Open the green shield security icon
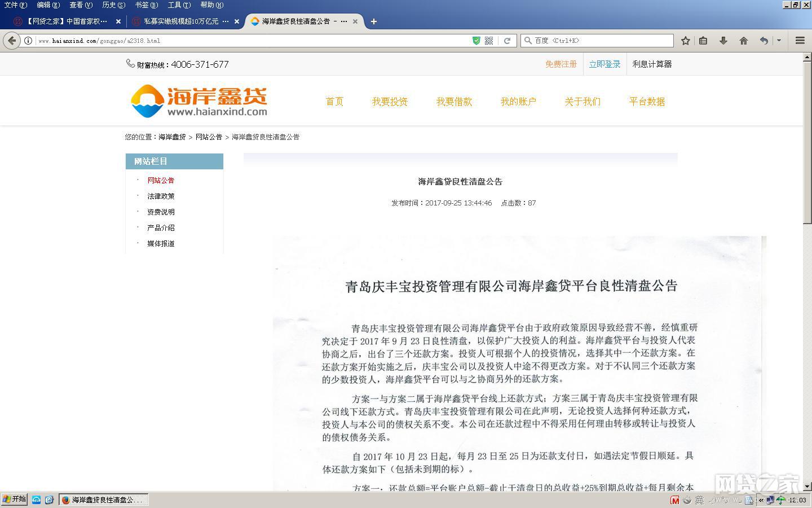Screen dimensions: 812x508 [x=476, y=41]
